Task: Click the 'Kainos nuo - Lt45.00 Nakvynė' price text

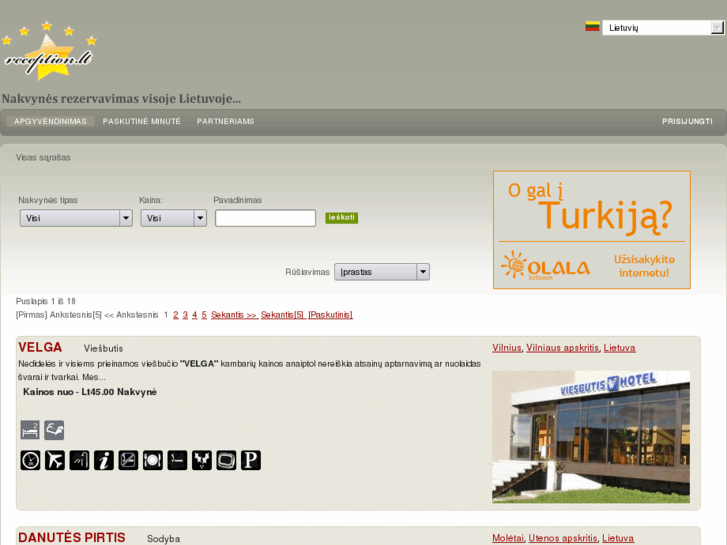Action: [x=90, y=392]
